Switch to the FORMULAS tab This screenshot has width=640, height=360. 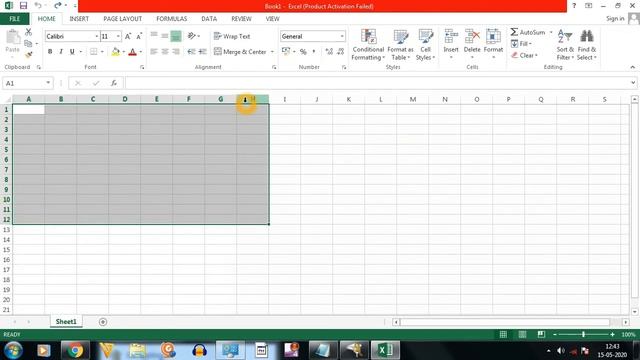pyautogui.click(x=171, y=19)
